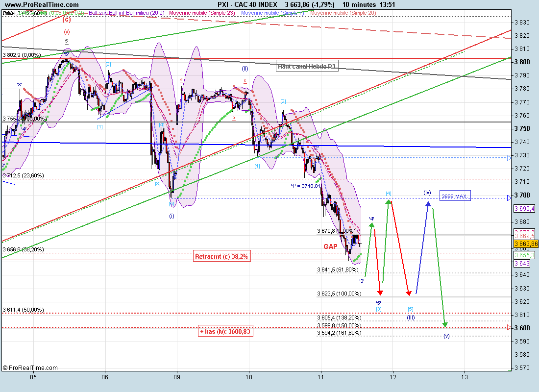Click date 12 on the time axis

392,377
